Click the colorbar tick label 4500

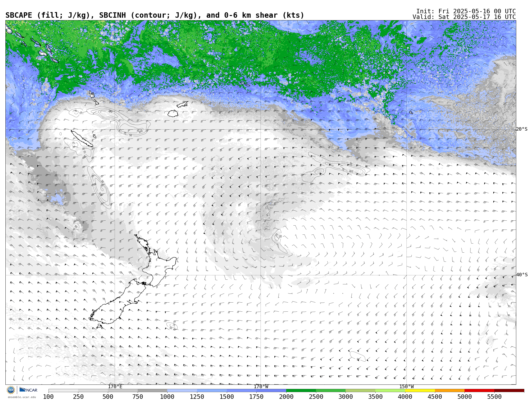pos(435,397)
